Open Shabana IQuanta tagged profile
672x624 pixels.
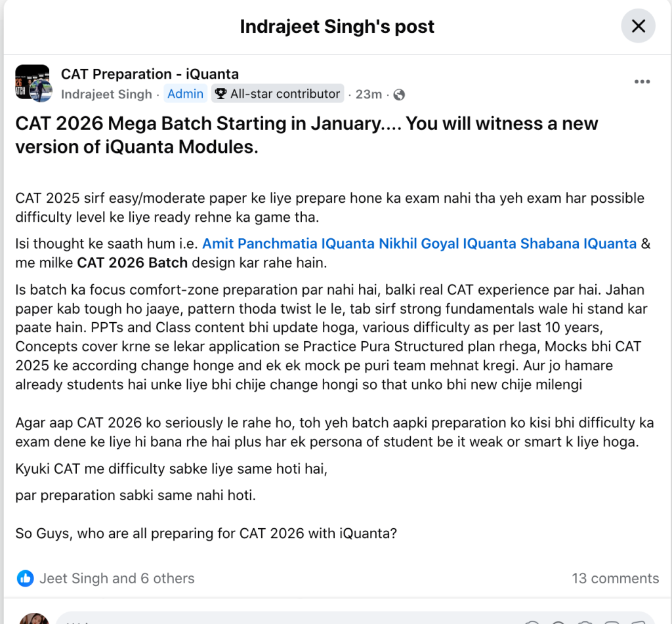coord(578,244)
